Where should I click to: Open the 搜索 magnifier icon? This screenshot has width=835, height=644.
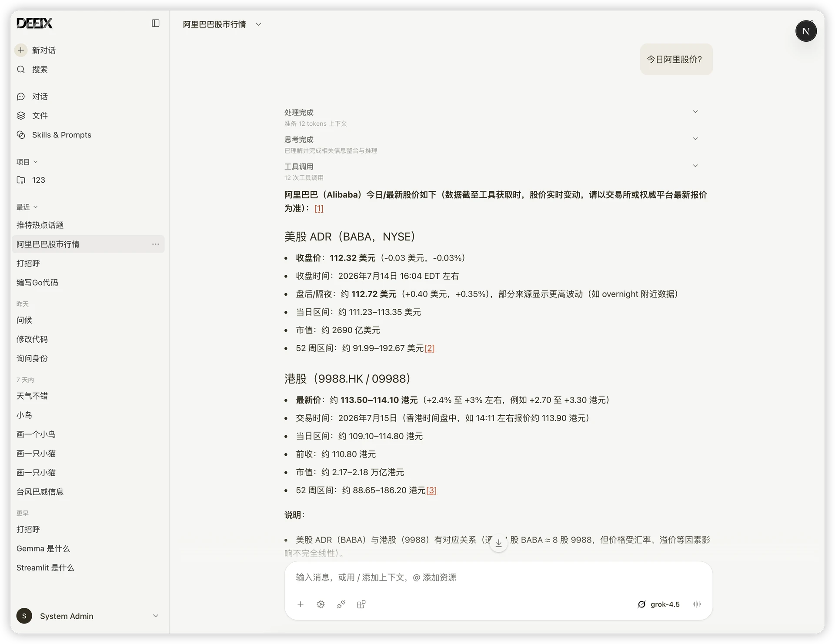click(x=21, y=69)
